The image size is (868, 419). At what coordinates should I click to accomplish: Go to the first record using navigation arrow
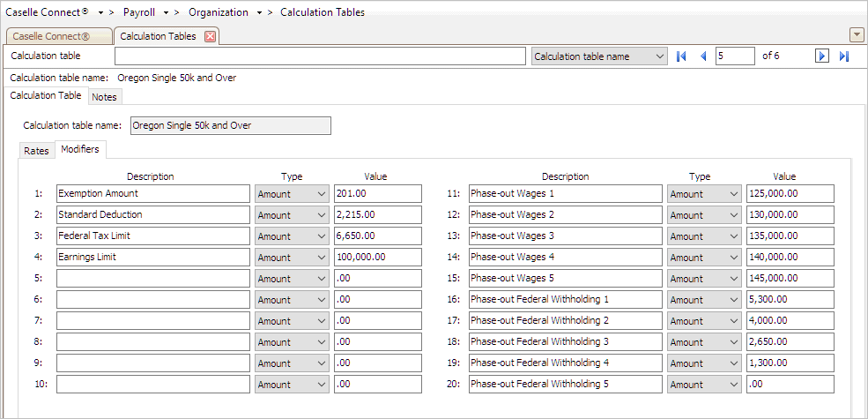click(681, 56)
